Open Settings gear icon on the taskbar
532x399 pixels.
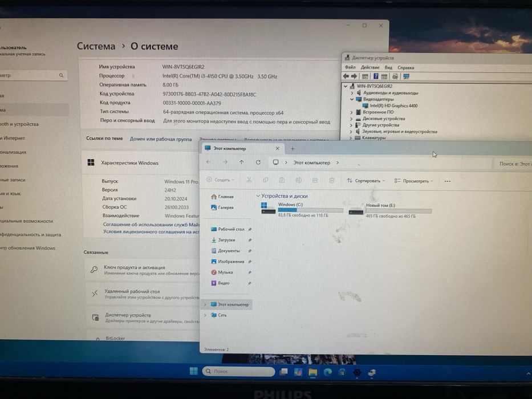tap(357, 373)
